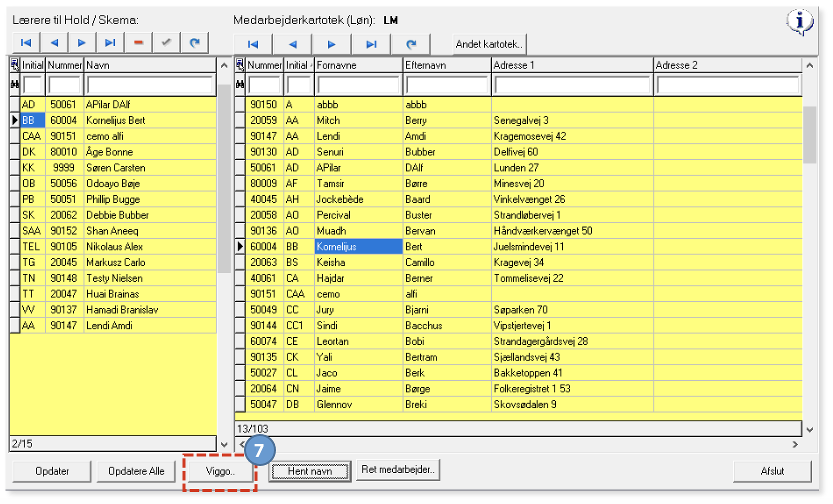Select teacher row Nikolaus Alex
Viewport: 833px width, 504px height.
[x=118, y=246]
